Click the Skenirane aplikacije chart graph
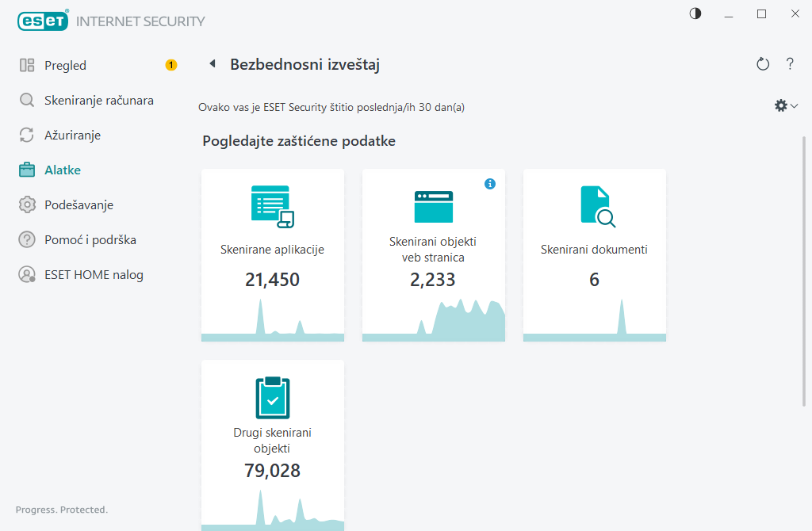This screenshot has height=531, width=812. pyautogui.click(x=273, y=320)
